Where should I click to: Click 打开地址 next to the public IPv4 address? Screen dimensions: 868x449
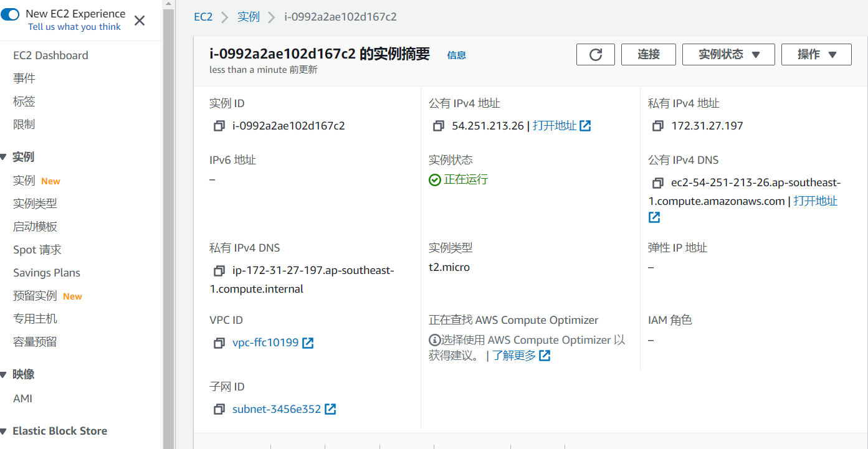[x=555, y=126]
